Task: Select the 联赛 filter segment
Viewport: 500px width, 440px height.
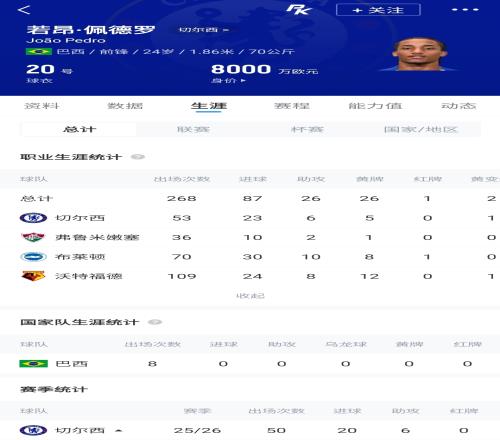Action: click(193, 129)
